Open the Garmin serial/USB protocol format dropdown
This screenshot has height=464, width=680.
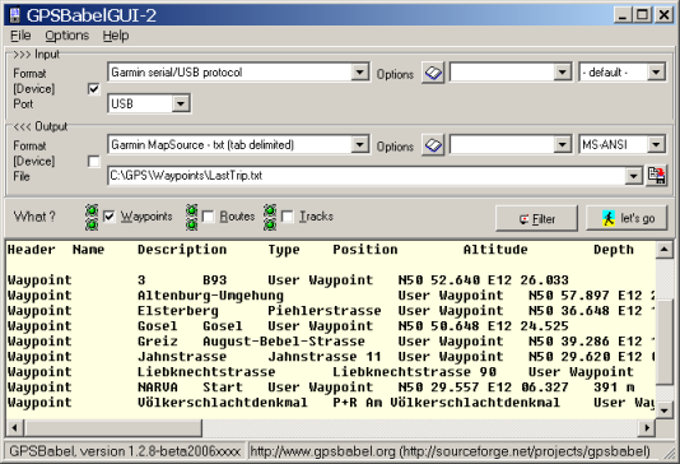pyautogui.click(x=360, y=72)
